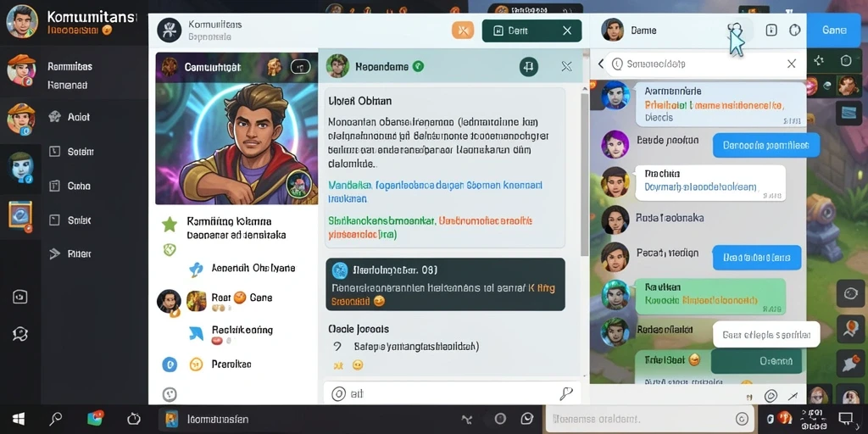Click the chat bubble icon in left sidebar bottom
868x434 pixels.
click(20, 333)
